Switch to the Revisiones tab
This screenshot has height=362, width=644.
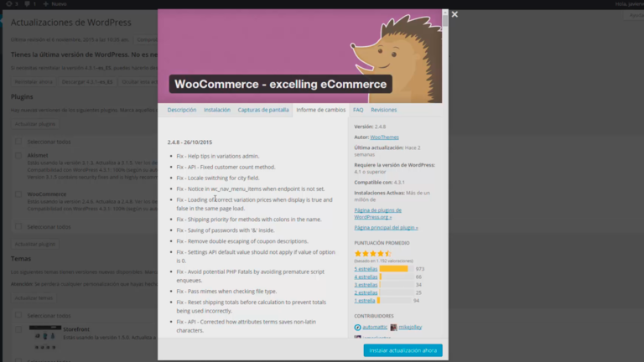click(383, 110)
